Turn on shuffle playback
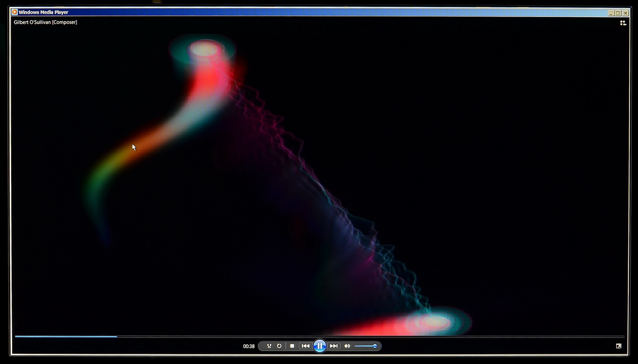 269,346
